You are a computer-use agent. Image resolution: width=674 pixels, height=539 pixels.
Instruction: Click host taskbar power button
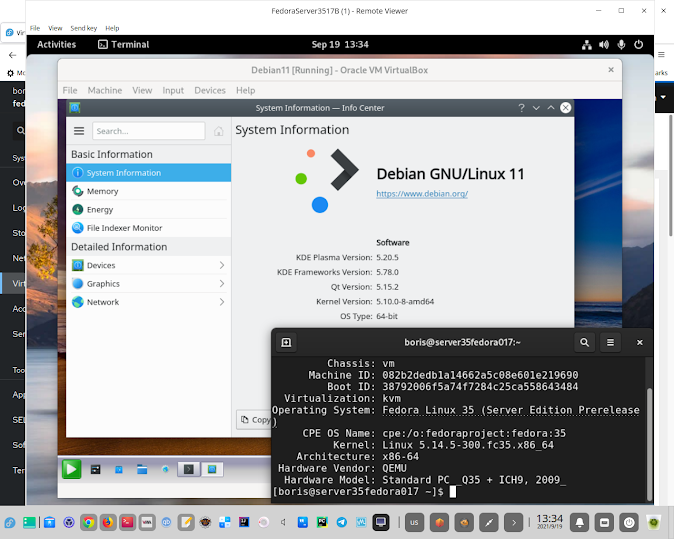(x=629, y=522)
